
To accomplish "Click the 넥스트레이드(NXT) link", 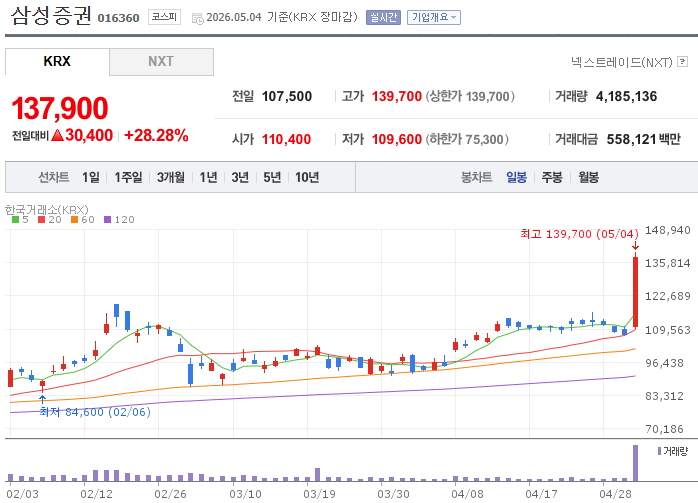I will 621,62.
